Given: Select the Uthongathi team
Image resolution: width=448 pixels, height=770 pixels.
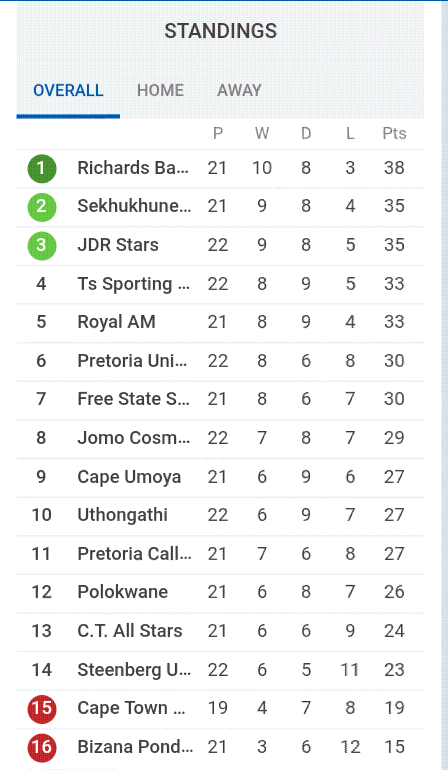Looking at the screenshot, I should 122,515.
